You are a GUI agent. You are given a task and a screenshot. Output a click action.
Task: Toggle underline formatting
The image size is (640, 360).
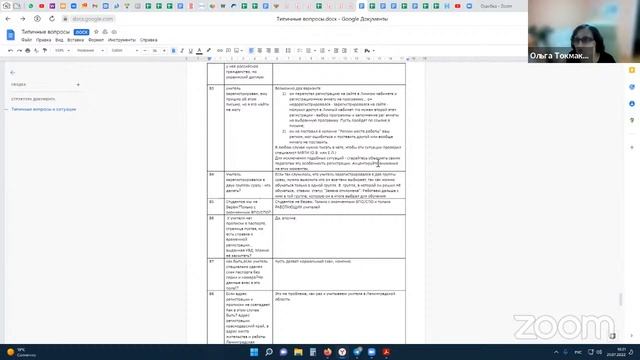tap(191, 51)
